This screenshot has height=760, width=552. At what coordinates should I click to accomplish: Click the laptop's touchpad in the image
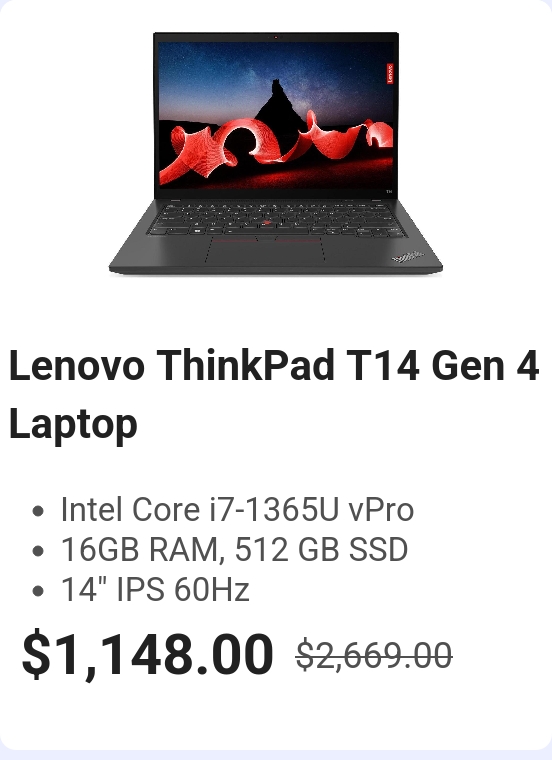(x=265, y=252)
